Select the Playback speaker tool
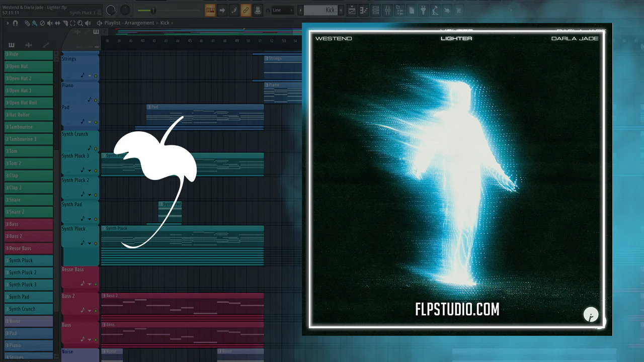644x362 pixels. pyautogui.click(x=88, y=23)
